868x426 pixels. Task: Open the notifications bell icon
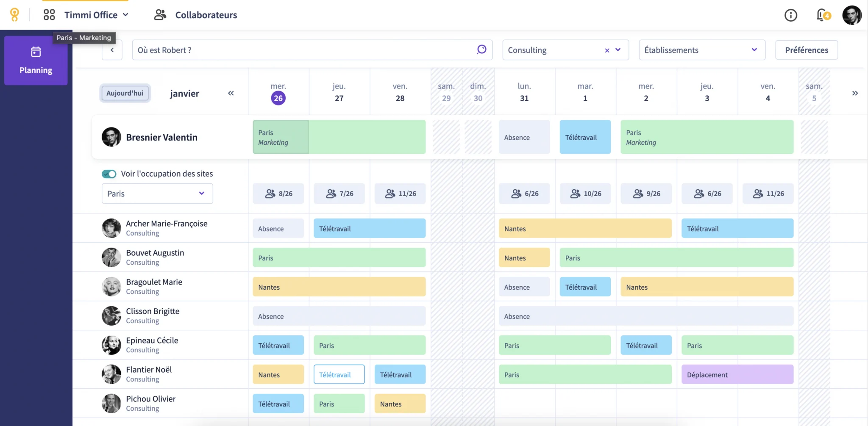pyautogui.click(x=822, y=15)
